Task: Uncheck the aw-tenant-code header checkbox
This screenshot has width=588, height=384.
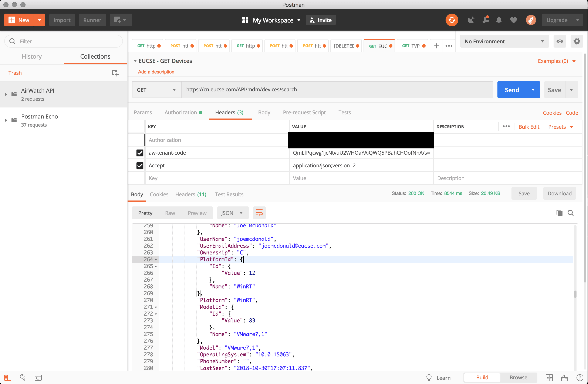Action: coord(140,153)
